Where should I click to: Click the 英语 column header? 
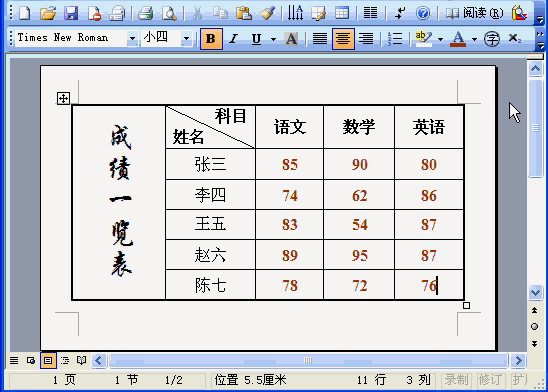429,126
